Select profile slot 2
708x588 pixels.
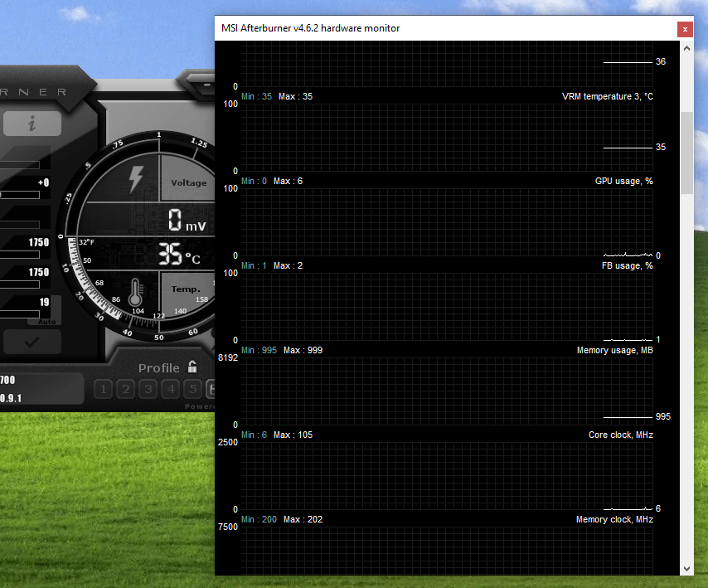point(125,389)
